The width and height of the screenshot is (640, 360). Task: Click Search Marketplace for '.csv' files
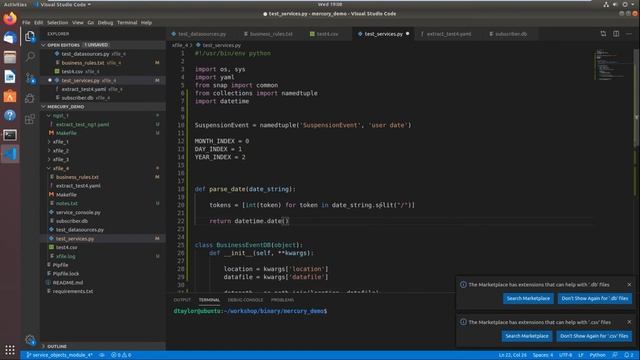point(527,336)
